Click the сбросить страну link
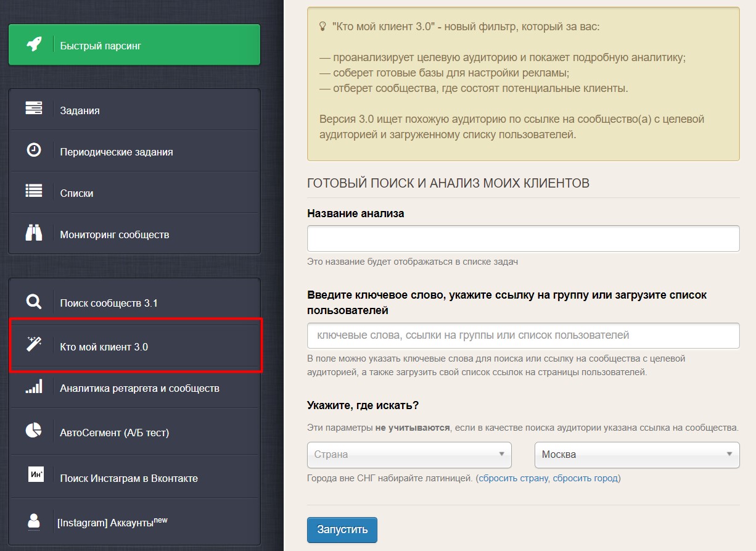Screen dimensions: 756x551 click(513, 478)
